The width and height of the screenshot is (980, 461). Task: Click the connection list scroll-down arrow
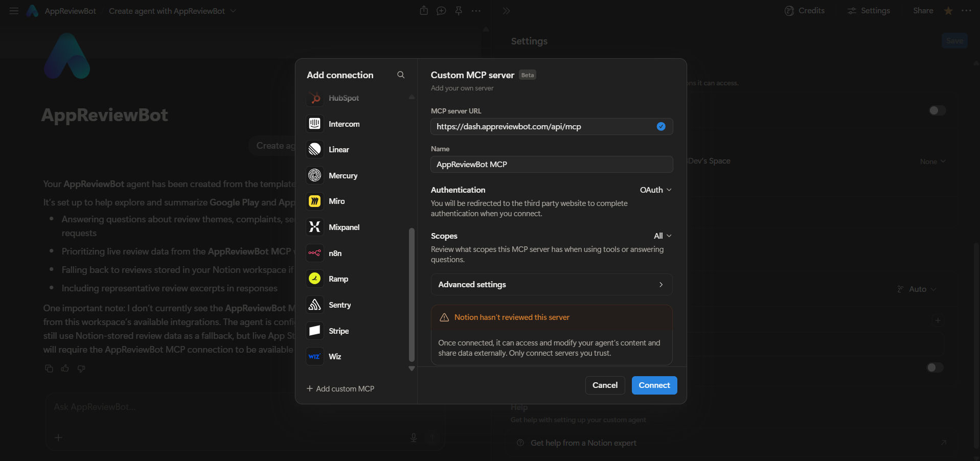(412, 368)
